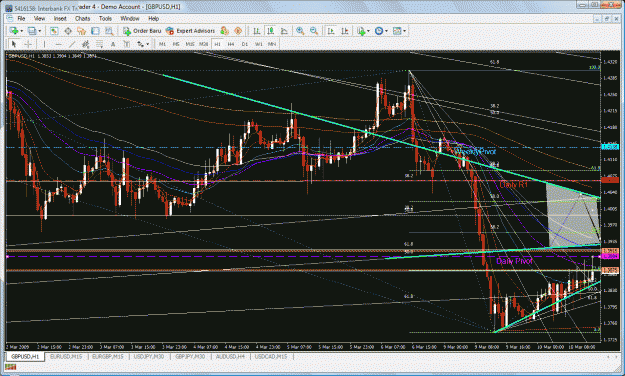Open the View menu
The image size is (625, 376).
39,18
